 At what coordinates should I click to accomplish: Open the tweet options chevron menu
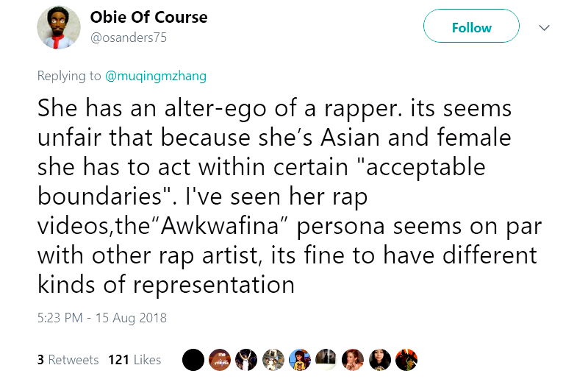click(x=545, y=28)
